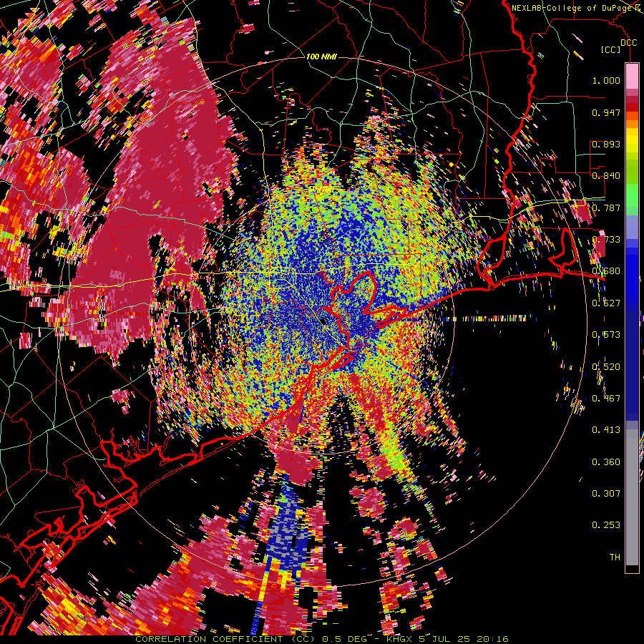Pick the gray segment of the color bar
The height and width of the screenshot is (644, 644).
point(632,497)
